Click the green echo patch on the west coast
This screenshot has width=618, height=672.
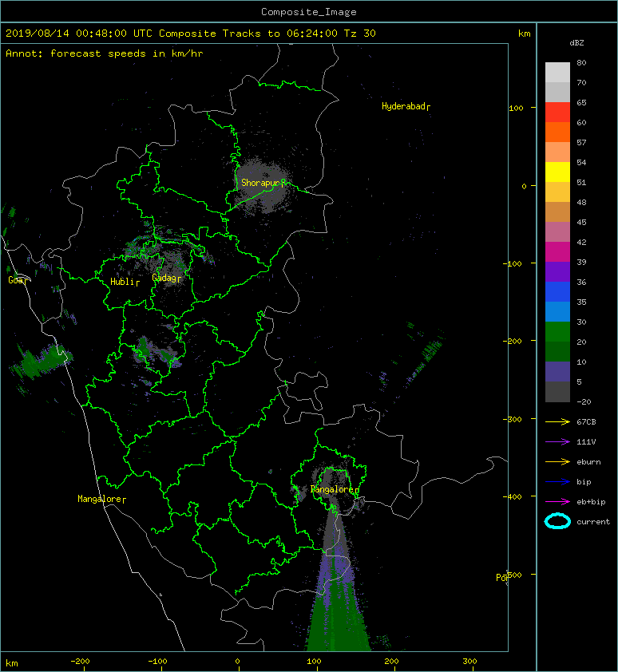(x=43, y=362)
